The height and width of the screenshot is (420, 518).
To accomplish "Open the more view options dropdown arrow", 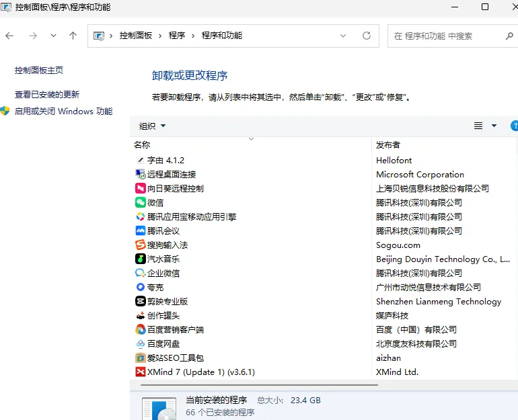I will click(x=494, y=126).
